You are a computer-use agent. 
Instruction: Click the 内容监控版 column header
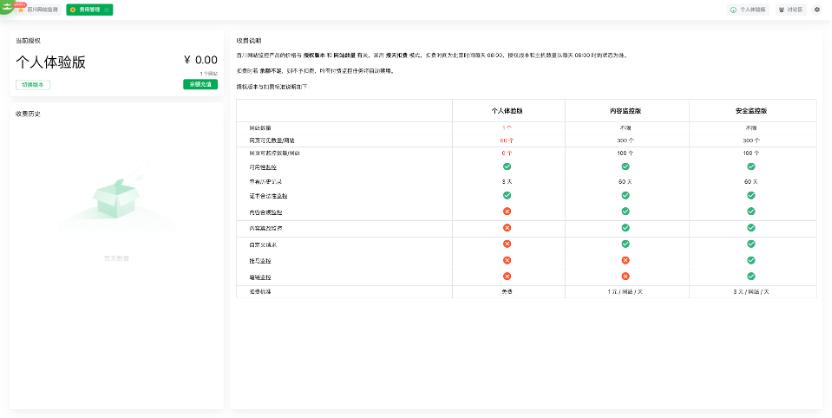(626, 111)
